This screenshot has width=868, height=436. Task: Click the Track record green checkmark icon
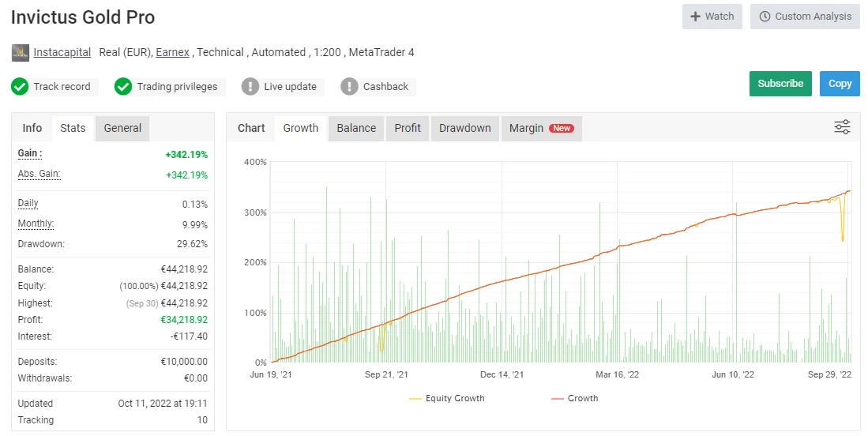[x=20, y=87]
